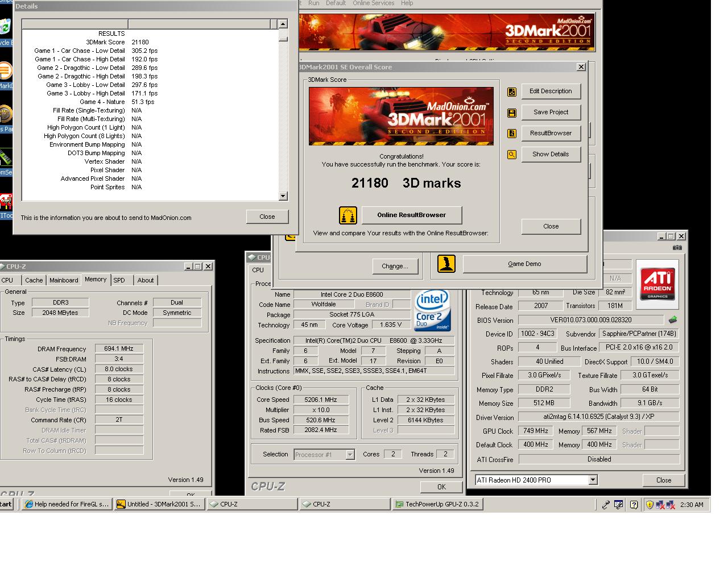Open the Processor #1 selection dropdown

pyautogui.click(x=350, y=455)
